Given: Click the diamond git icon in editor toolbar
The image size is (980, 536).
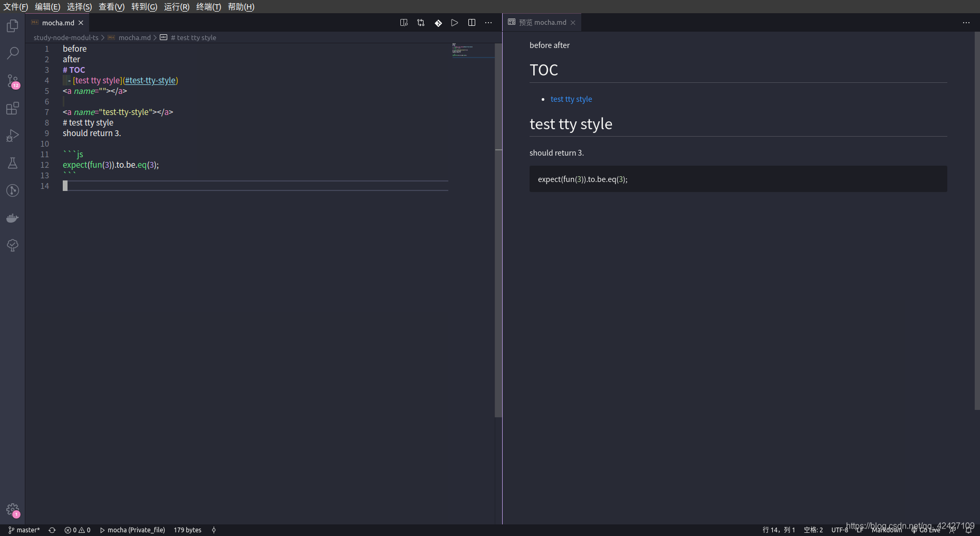Looking at the screenshot, I should tap(438, 23).
